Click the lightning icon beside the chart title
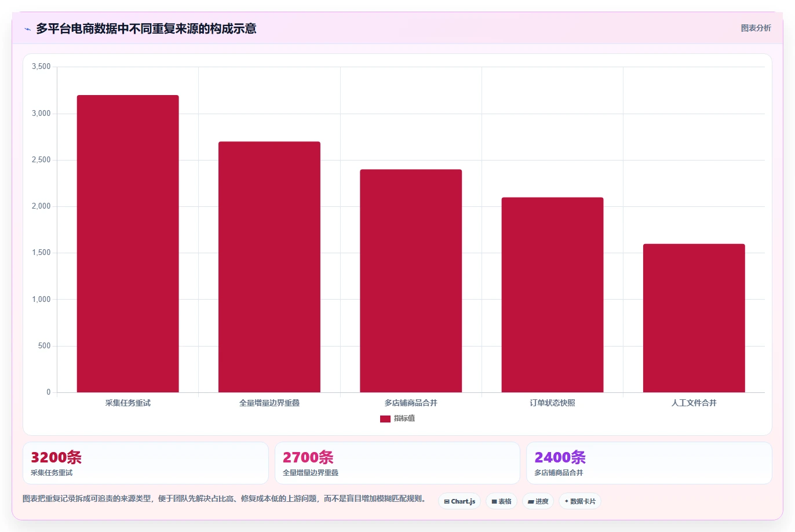Viewport: 795px width, 532px height. click(x=27, y=29)
